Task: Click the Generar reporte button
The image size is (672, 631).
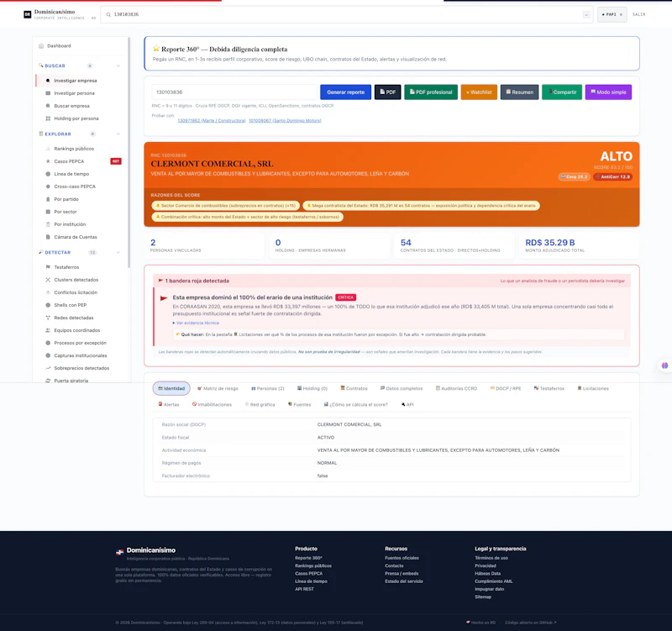Action: [x=345, y=92]
